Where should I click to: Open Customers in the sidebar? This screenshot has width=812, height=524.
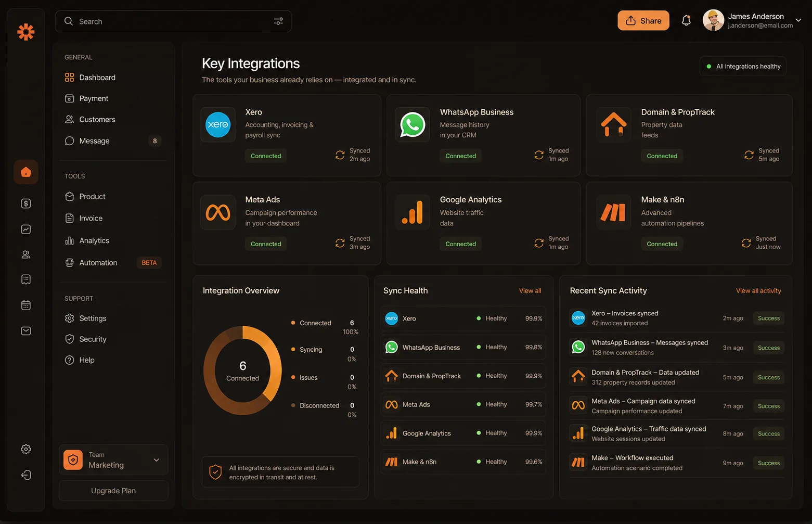pos(113,120)
